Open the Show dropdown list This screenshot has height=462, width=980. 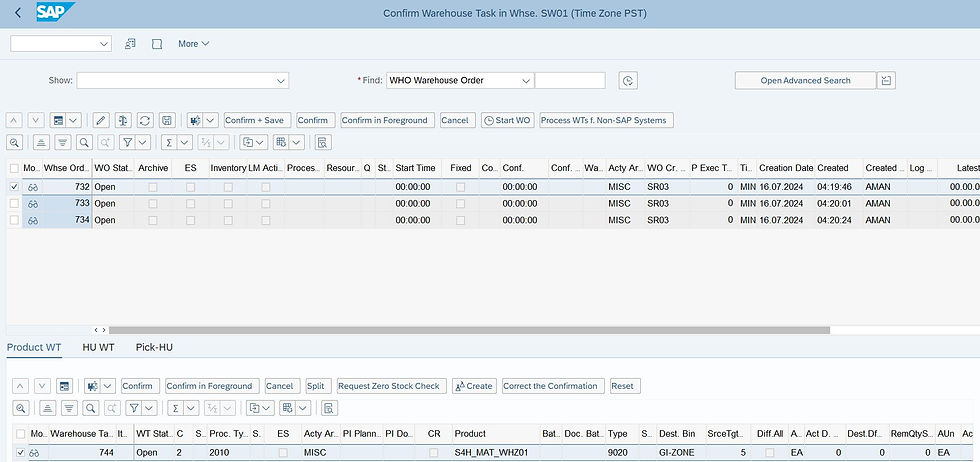(281, 81)
